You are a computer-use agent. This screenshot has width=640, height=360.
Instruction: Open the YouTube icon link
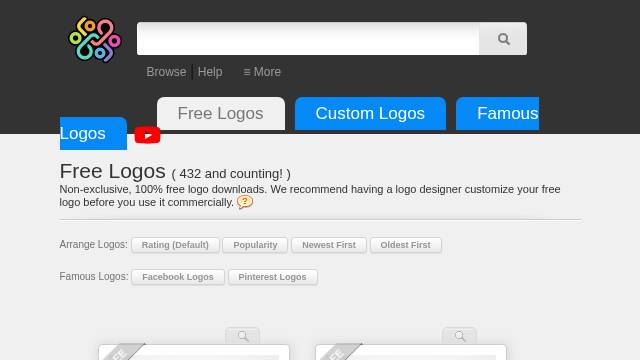tap(147, 135)
